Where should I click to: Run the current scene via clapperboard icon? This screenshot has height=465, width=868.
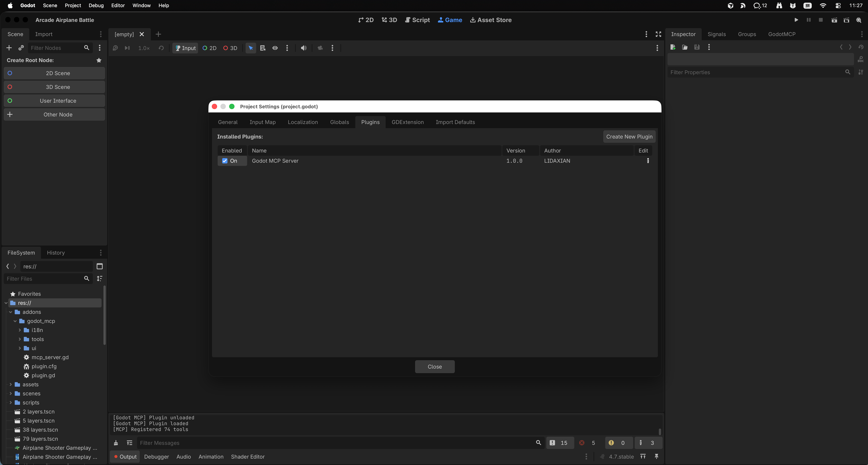[834, 20]
